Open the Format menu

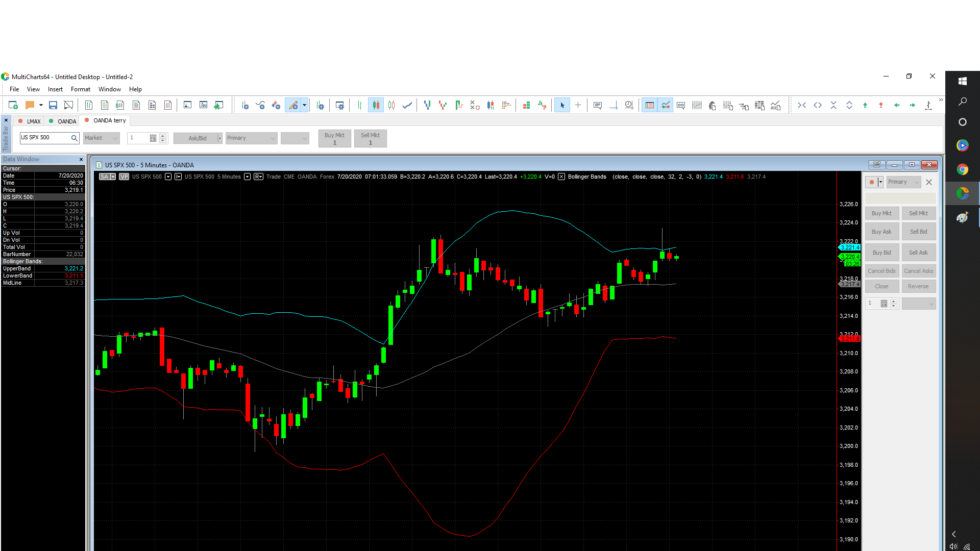pos(81,89)
